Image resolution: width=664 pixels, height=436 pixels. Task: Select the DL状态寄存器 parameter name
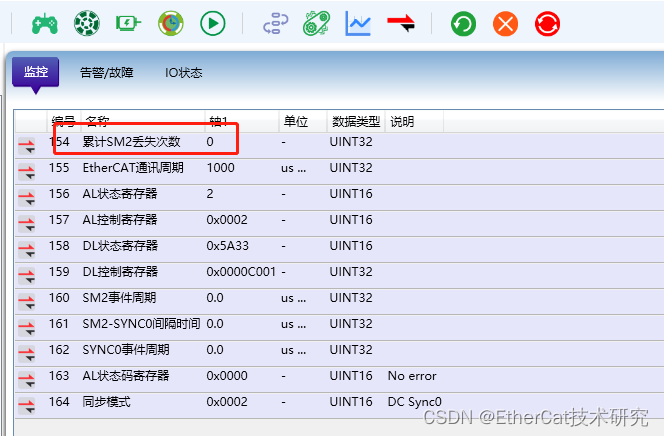pyautogui.click(x=120, y=246)
